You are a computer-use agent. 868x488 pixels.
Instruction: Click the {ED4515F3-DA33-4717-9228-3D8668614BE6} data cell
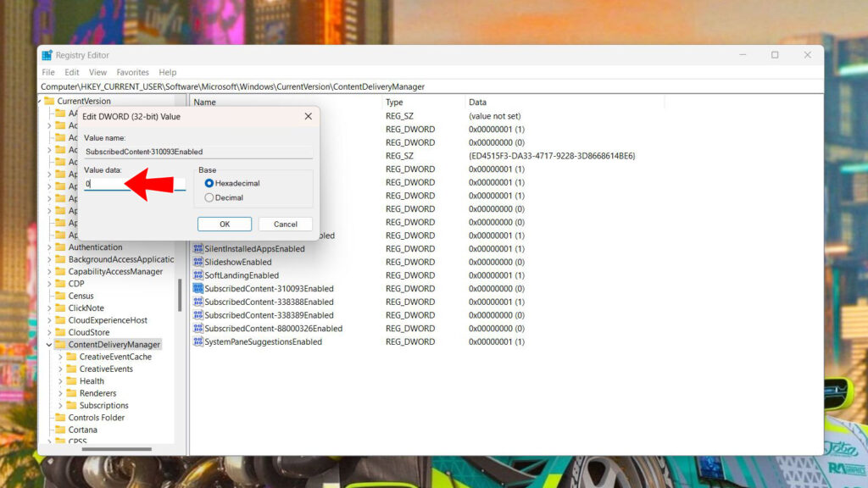552,156
